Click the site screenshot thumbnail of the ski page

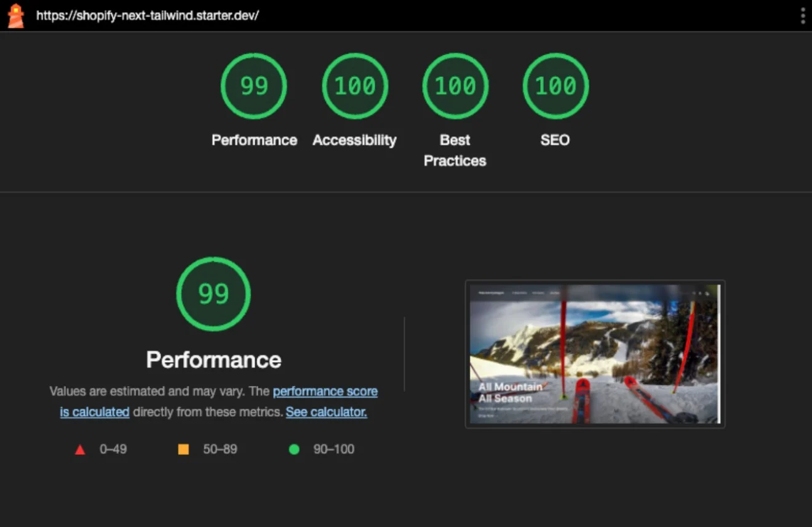(595, 354)
